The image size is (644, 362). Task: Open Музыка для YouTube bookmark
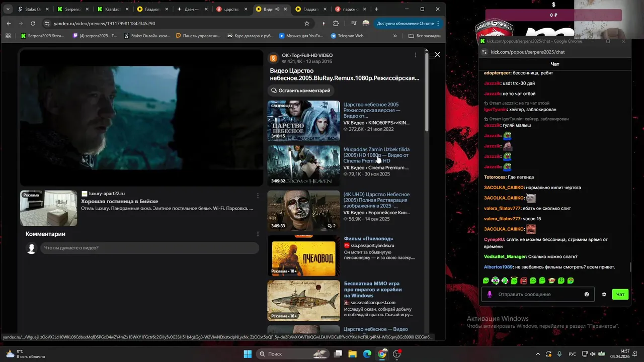(301, 36)
